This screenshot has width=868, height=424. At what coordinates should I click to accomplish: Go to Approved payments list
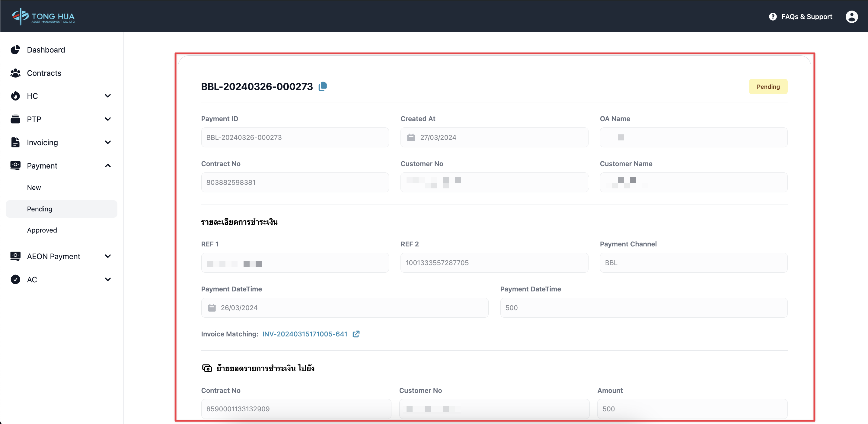[42, 230]
